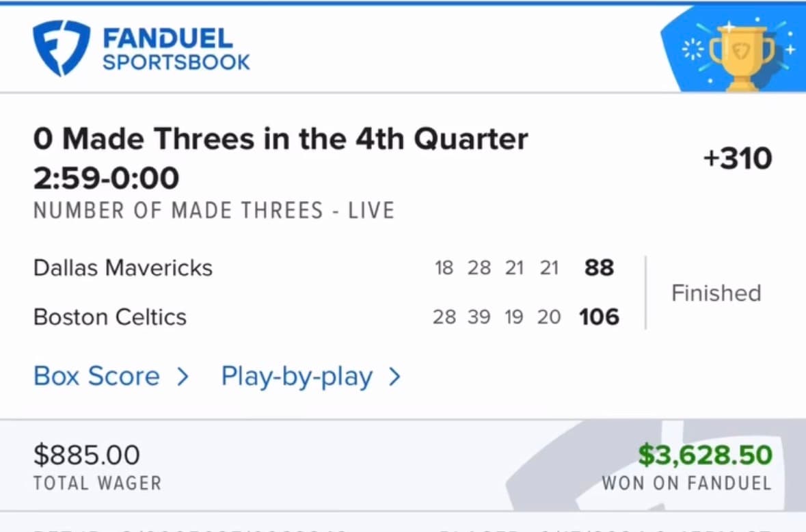Click the FanDuel Sportsbook logo
Viewport: 806px width, 532px height.
(142, 46)
